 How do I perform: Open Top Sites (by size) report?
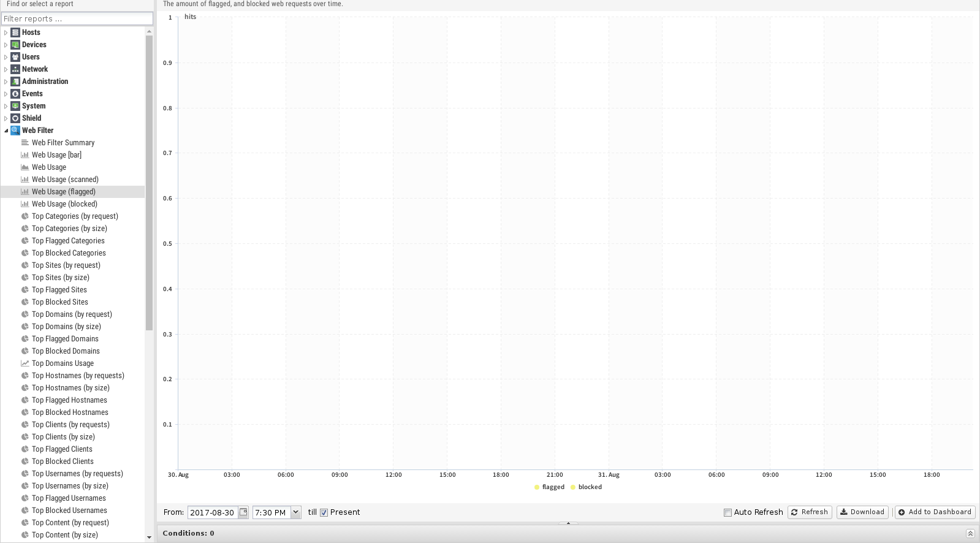tap(61, 278)
